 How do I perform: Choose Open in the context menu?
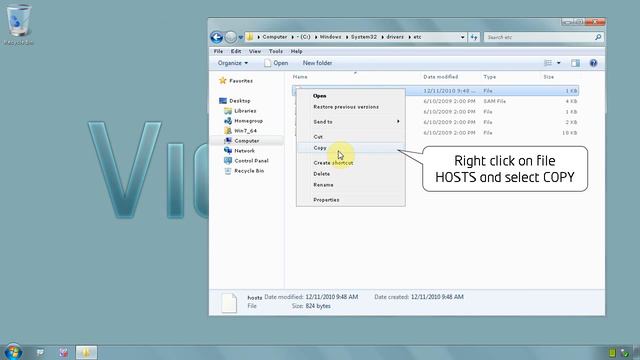pos(319,96)
